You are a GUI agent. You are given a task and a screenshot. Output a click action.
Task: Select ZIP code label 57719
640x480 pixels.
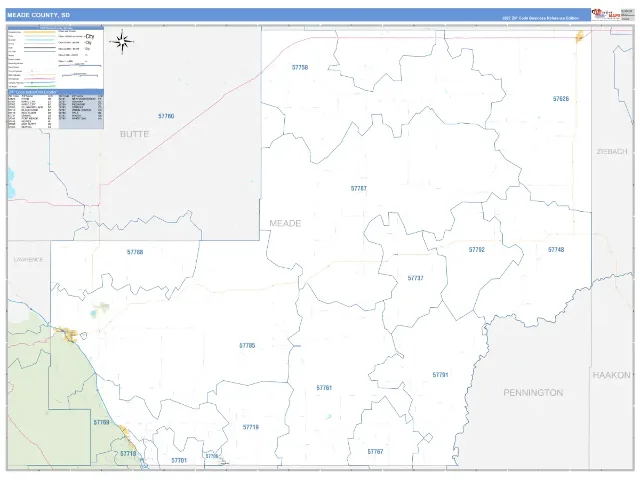[x=251, y=427]
